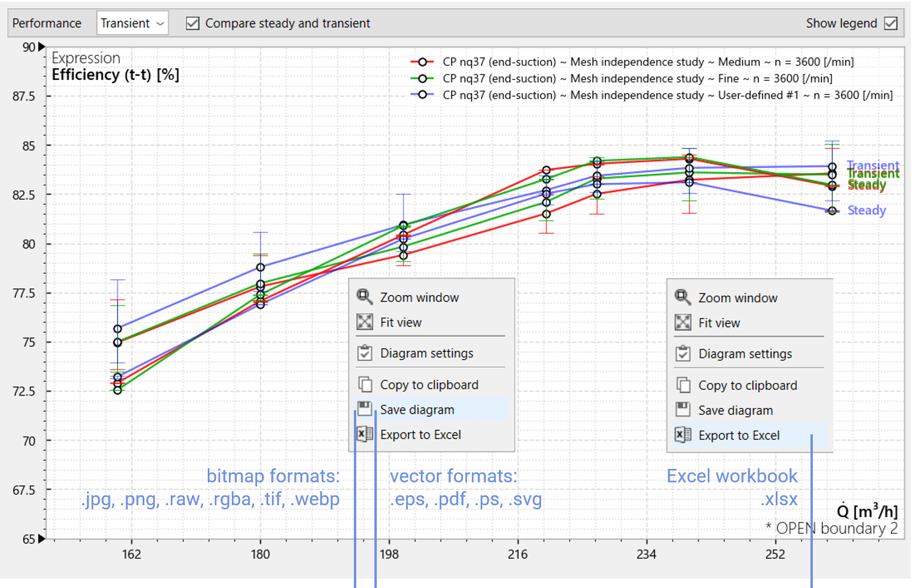Open Diagram settings from the right context menu
912x588 pixels.
[x=750, y=353]
